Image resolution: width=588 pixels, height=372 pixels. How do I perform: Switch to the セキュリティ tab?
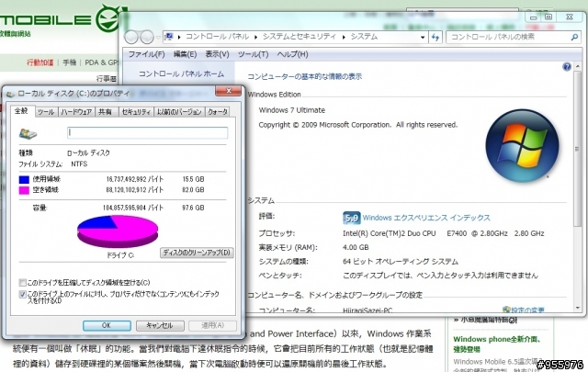[136, 112]
